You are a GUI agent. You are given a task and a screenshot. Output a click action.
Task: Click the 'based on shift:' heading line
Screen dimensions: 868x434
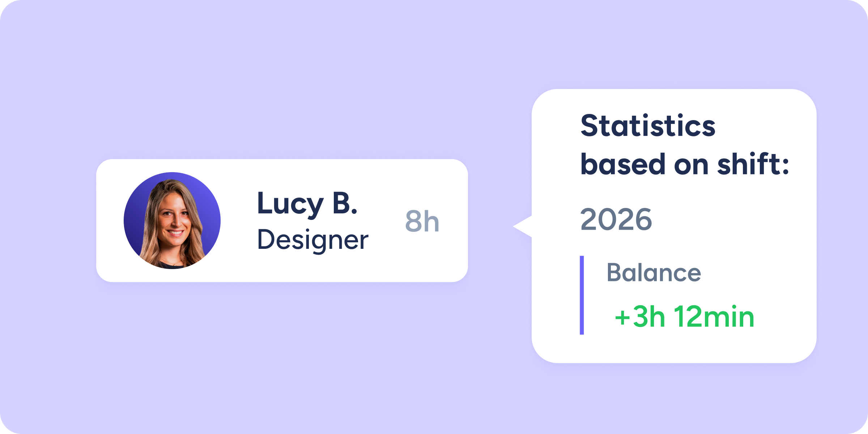click(684, 165)
